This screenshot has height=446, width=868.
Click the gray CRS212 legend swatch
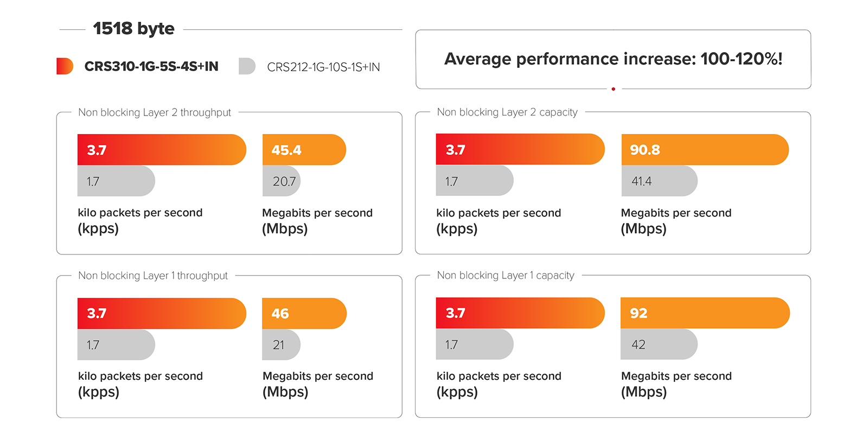pyautogui.click(x=247, y=66)
